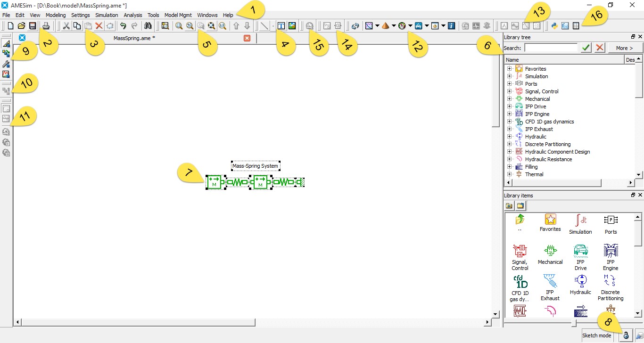The height and width of the screenshot is (343, 644).
Task: Click the Python tool icon
Action: 554,26
